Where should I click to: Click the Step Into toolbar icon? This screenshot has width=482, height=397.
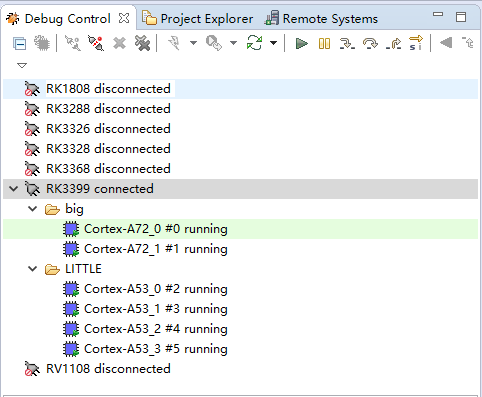click(347, 44)
